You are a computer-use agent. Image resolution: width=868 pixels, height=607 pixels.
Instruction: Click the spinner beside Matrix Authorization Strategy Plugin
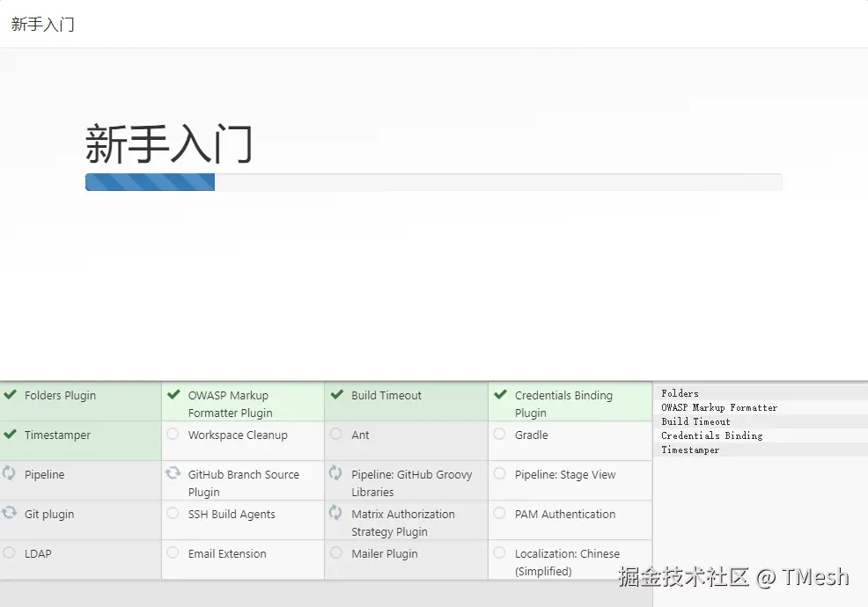point(336,514)
